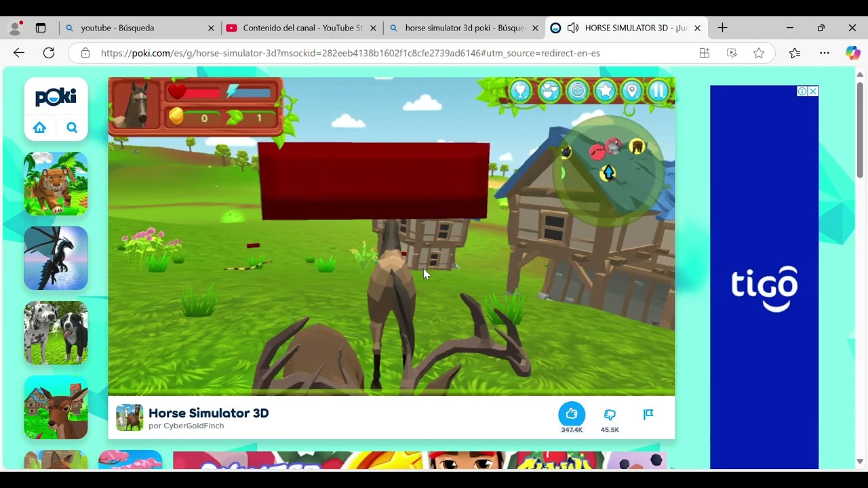868x488 pixels.
Task: Close the HORSE SIMULATOR 3D tab
Action: [697, 28]
